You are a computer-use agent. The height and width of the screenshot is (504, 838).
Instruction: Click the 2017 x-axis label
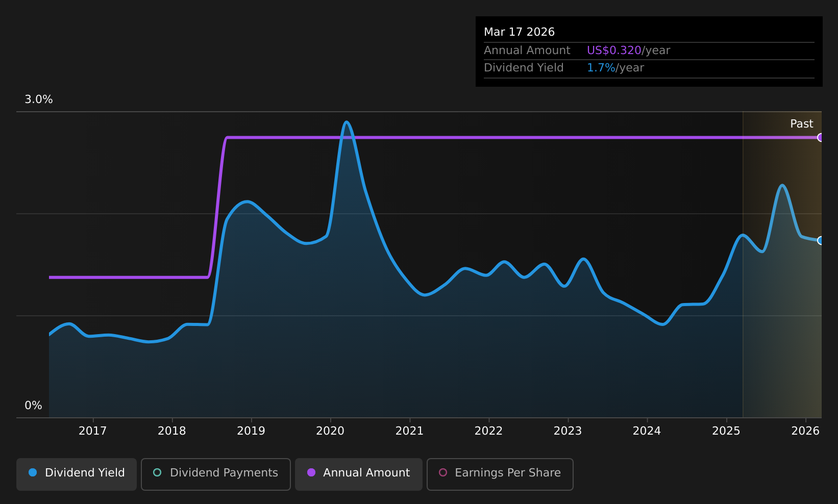(93, 431)
